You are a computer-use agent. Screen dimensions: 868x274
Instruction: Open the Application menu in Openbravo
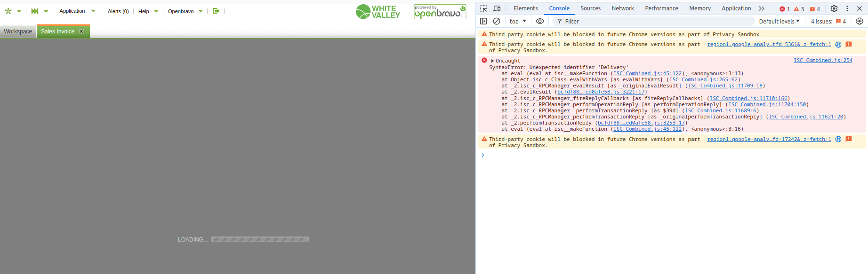(x=72, y=11)
